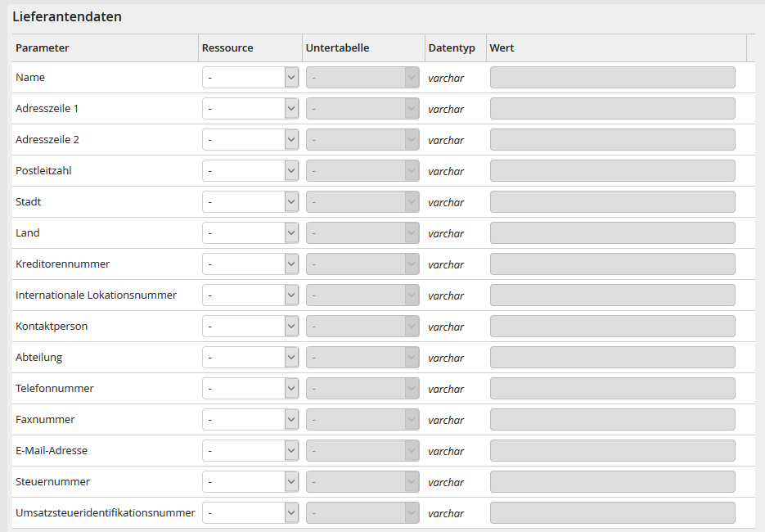Click the Ressource column header

click(227, 48)
